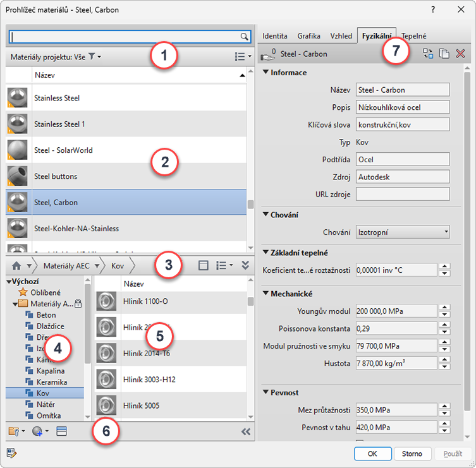Switch to the Grafika tab
476x468 pixels.
pyautogui.click(x=308, y=36)
